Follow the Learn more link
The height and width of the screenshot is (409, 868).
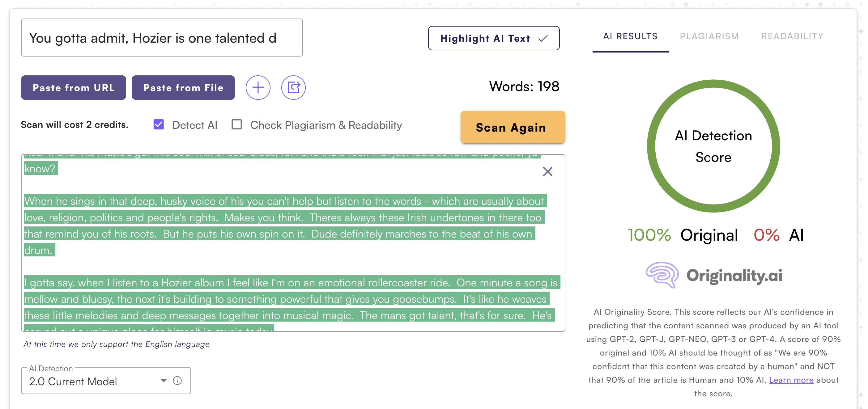791,380
